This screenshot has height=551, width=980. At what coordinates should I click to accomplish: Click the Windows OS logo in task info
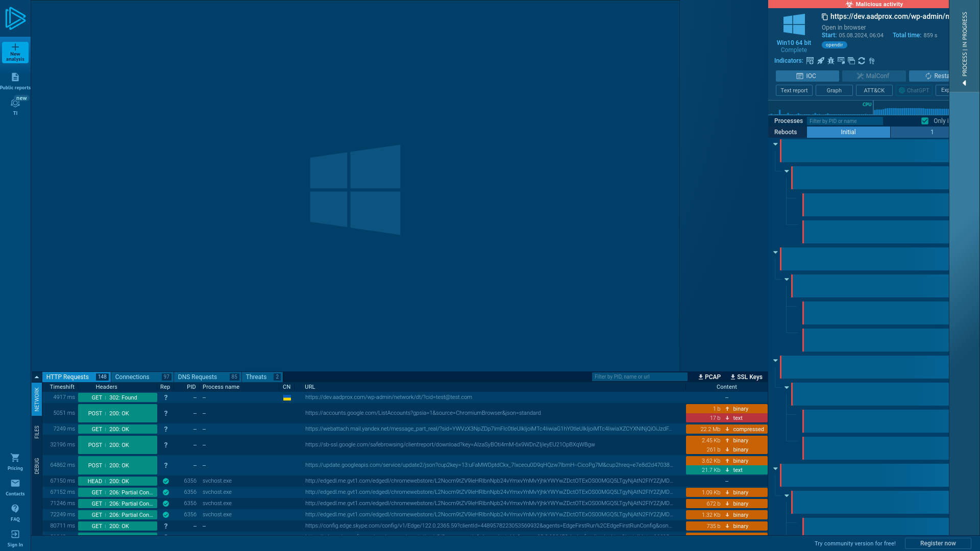click(x=794, y=24)
